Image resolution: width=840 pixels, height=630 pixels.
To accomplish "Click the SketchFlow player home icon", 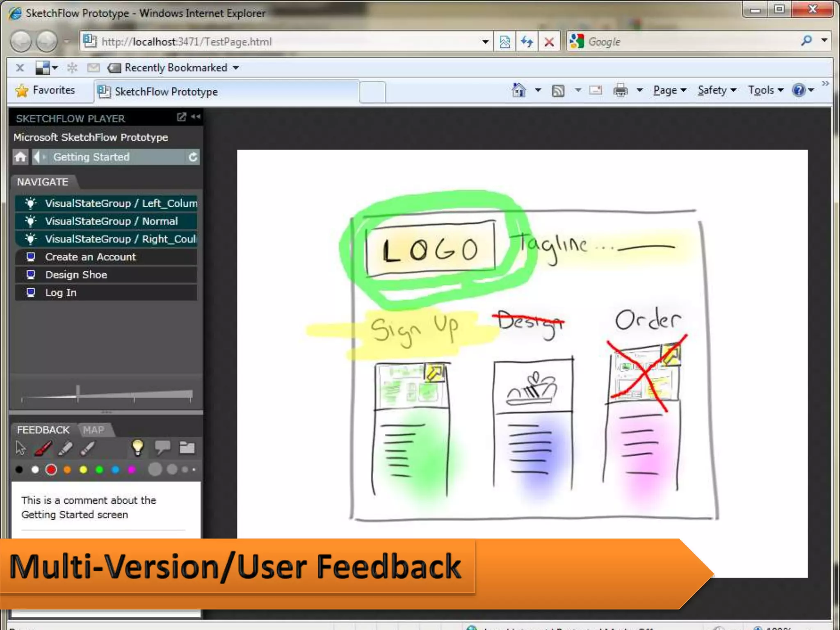I will pyautogui.click(x=21, y=157).
